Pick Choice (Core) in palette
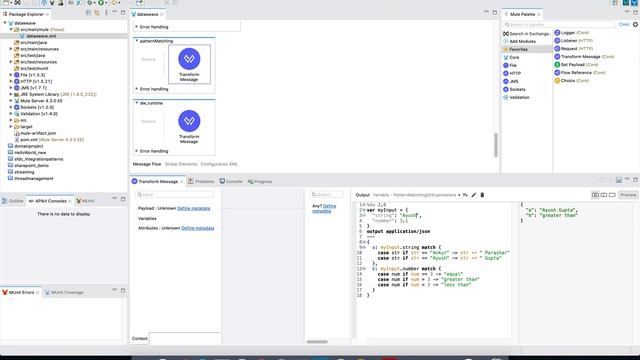This screenshot has height=360, width=640. 571,81
